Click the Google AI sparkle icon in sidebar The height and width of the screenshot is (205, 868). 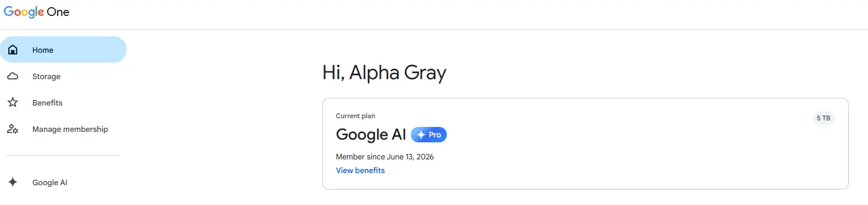tap(13, 182)
